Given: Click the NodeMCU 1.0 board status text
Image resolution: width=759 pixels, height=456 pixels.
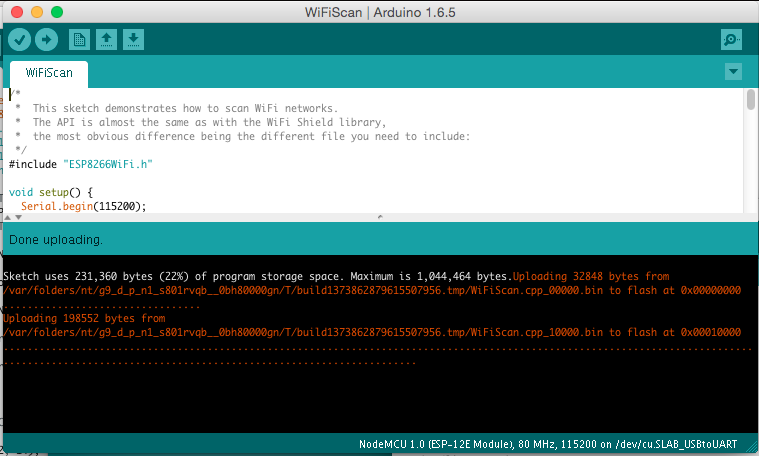Looking at the screenshot, I should 548,444.
